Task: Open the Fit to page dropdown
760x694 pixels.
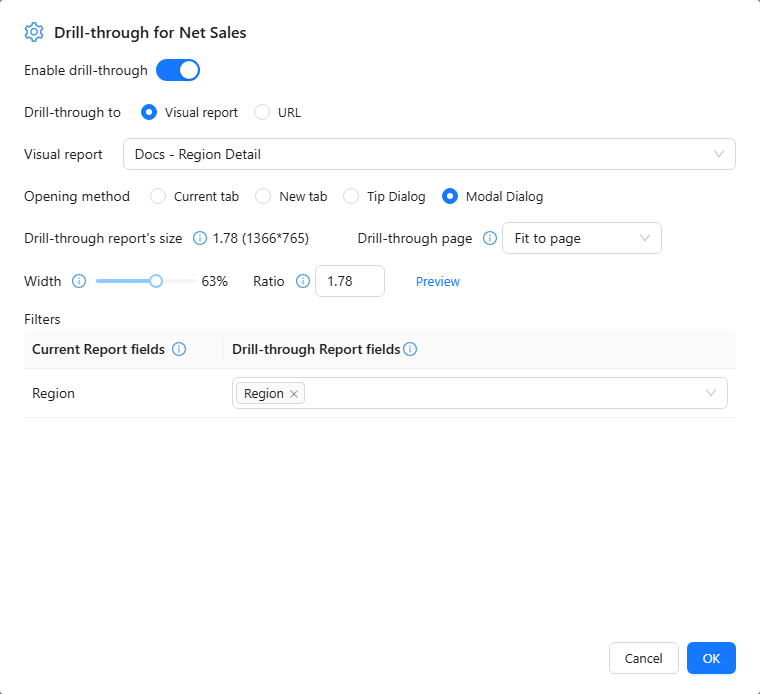Action: pos(582,238)
